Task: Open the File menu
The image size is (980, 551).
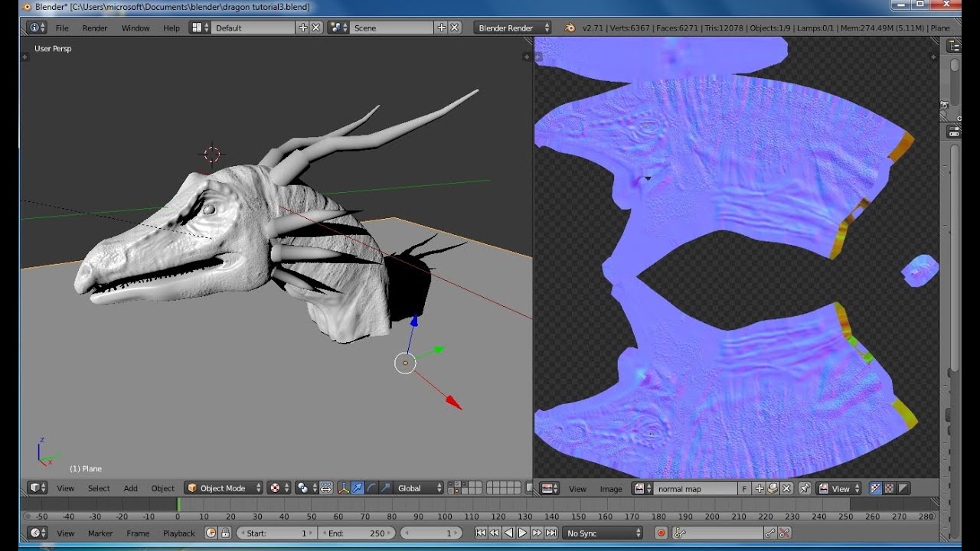Action: click(62, 28)
